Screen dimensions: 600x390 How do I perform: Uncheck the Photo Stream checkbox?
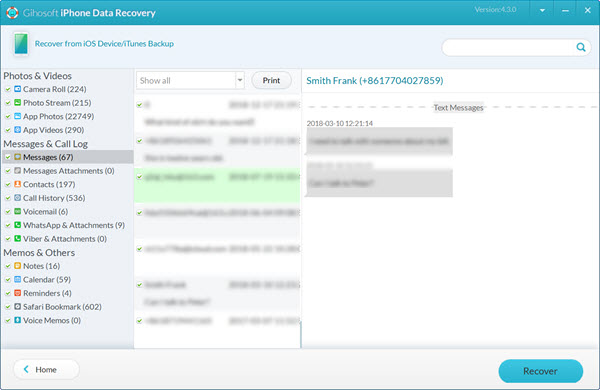pyautogui.click(x=8, y=103)
